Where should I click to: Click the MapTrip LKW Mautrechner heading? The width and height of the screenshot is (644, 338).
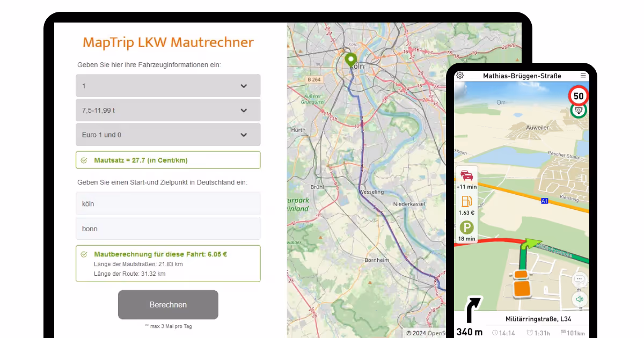point(168,42)
